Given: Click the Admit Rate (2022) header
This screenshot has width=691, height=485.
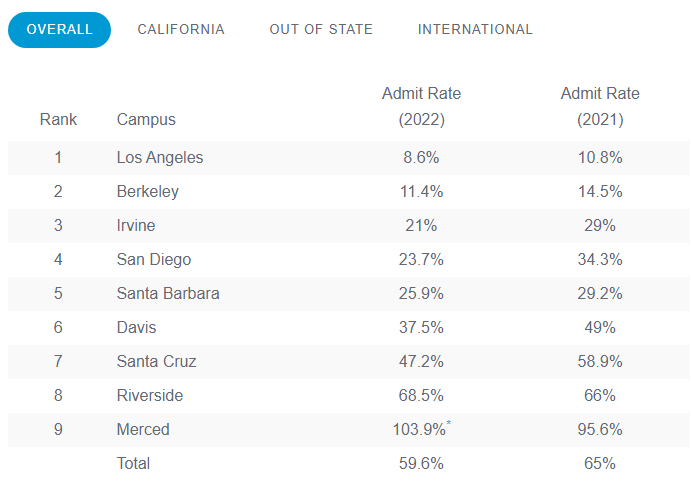Looking at the screenshot, I should coord(421,106).
